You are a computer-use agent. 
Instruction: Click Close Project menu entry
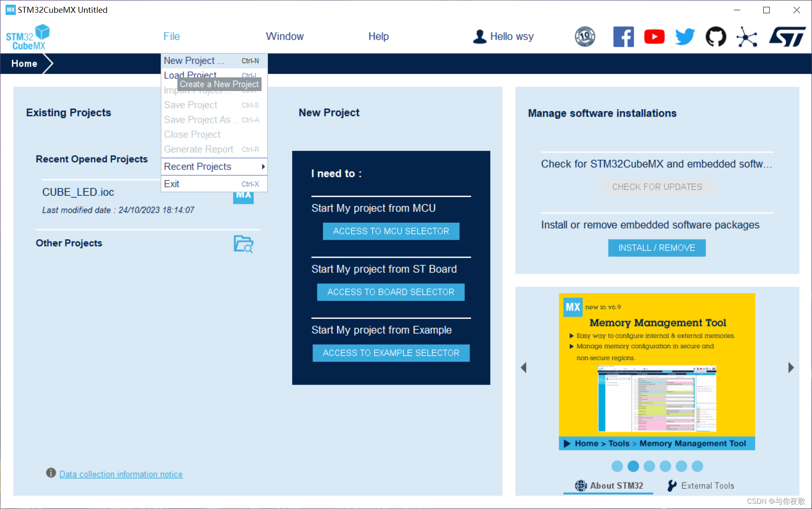[214, 135]
